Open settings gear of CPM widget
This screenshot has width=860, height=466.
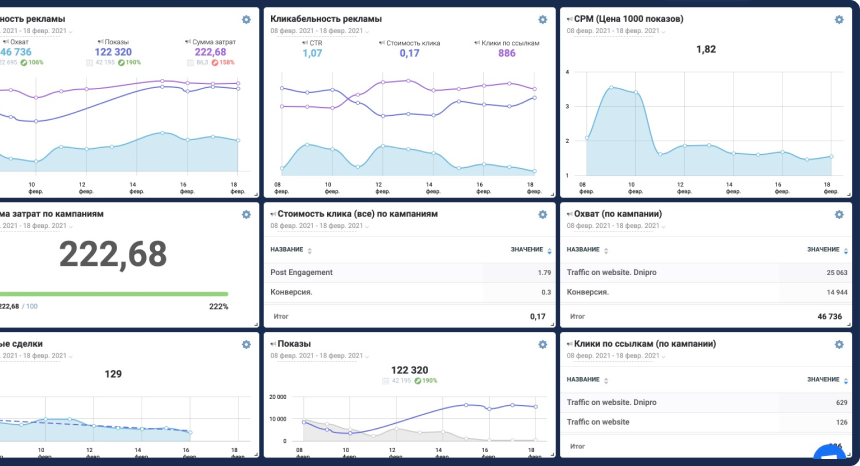pos(839,20)
